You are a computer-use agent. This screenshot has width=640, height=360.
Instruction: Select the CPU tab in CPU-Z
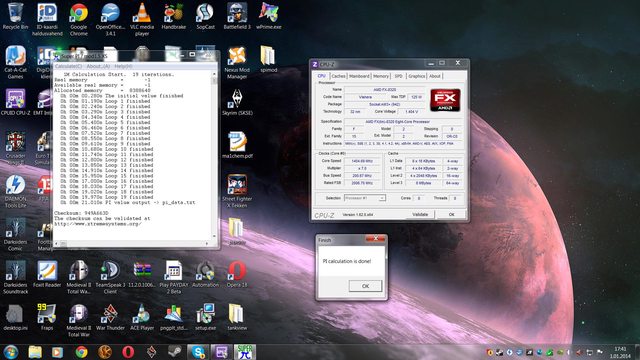pos(322,76)
